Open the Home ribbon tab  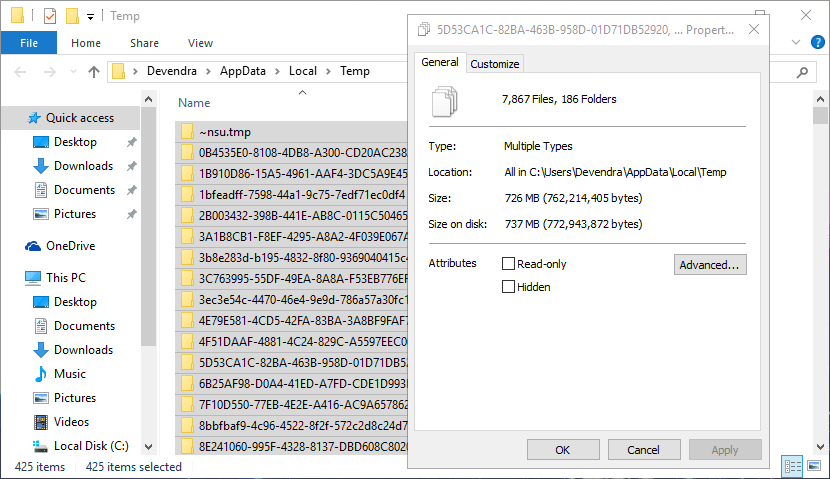(x=86, y=43)
